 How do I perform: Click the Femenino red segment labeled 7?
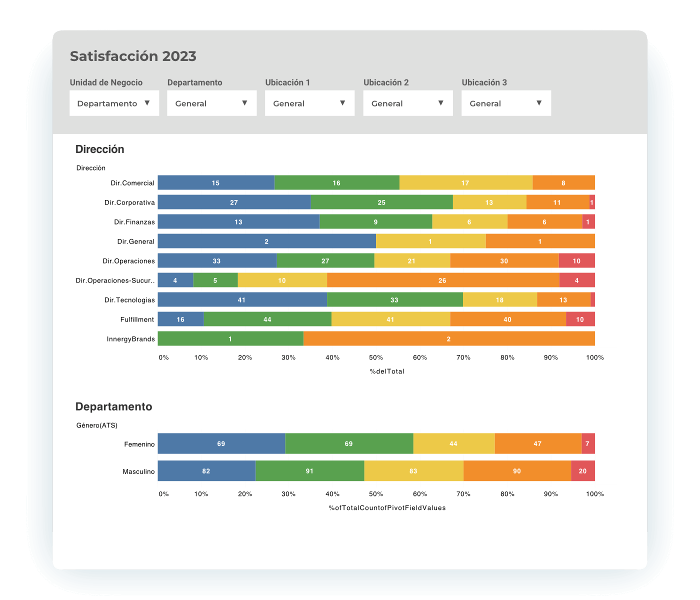[x=588, y=443]
